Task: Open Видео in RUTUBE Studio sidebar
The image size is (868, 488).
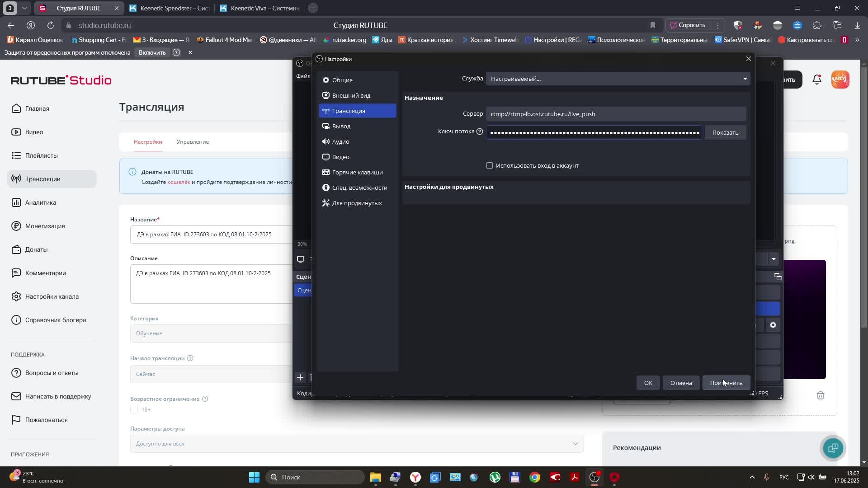Action: (x=52, y=132)
